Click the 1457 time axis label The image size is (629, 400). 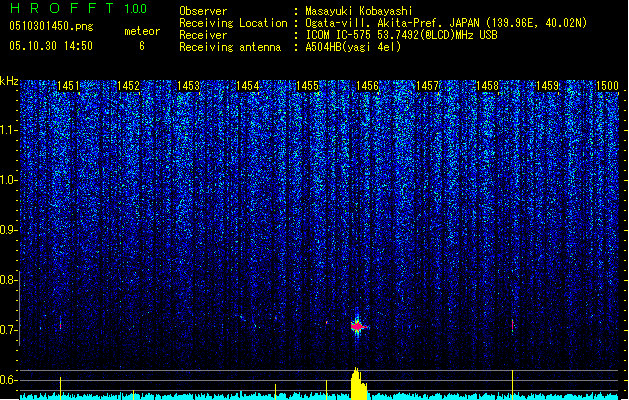point(427,86)
